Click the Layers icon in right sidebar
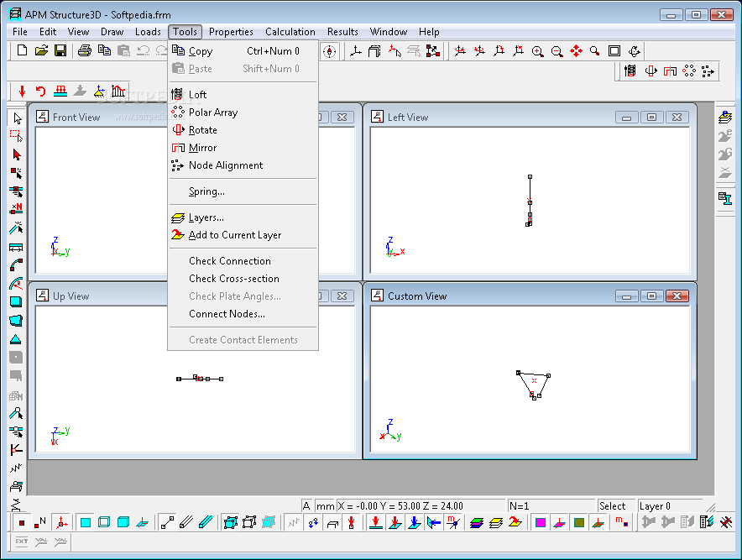Image resolution: width=742 pixels, height=560 pixels. pos(725,118)
